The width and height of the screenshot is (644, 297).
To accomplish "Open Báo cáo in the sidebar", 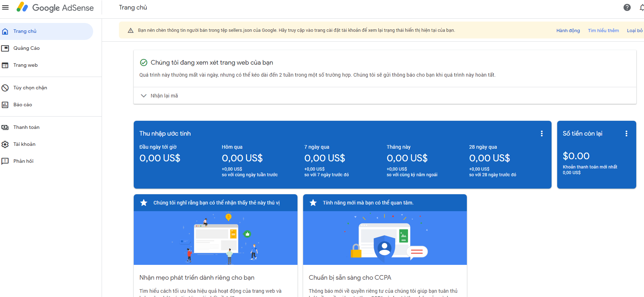I will [x=47, y=105].
